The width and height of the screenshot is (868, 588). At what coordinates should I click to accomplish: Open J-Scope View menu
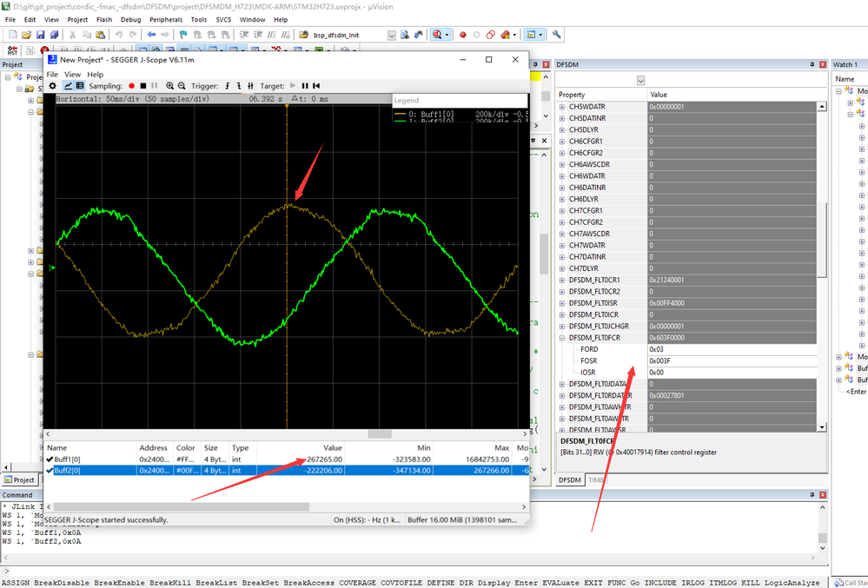click(72, 74)
